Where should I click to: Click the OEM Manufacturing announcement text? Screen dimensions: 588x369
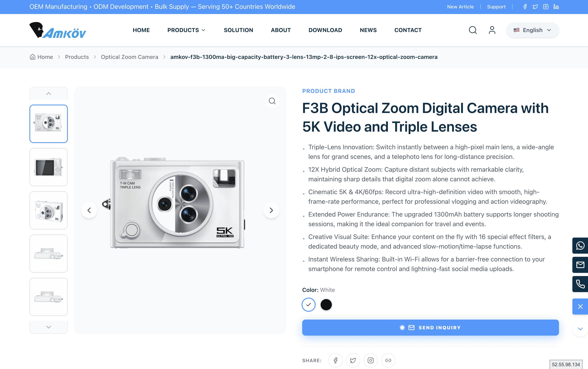tap(162, 7)
